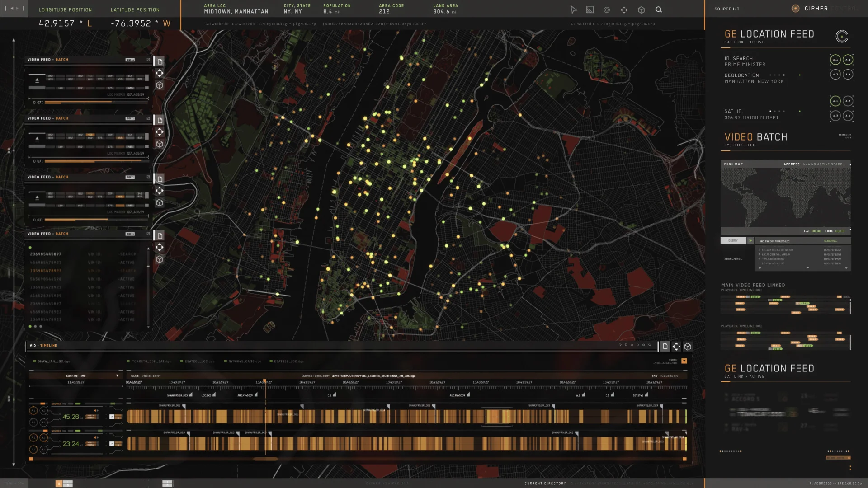Click cube icon beside second Video Feed panel
The width and height of the screenshot is (868, 488).
click(x=160, y=144)
